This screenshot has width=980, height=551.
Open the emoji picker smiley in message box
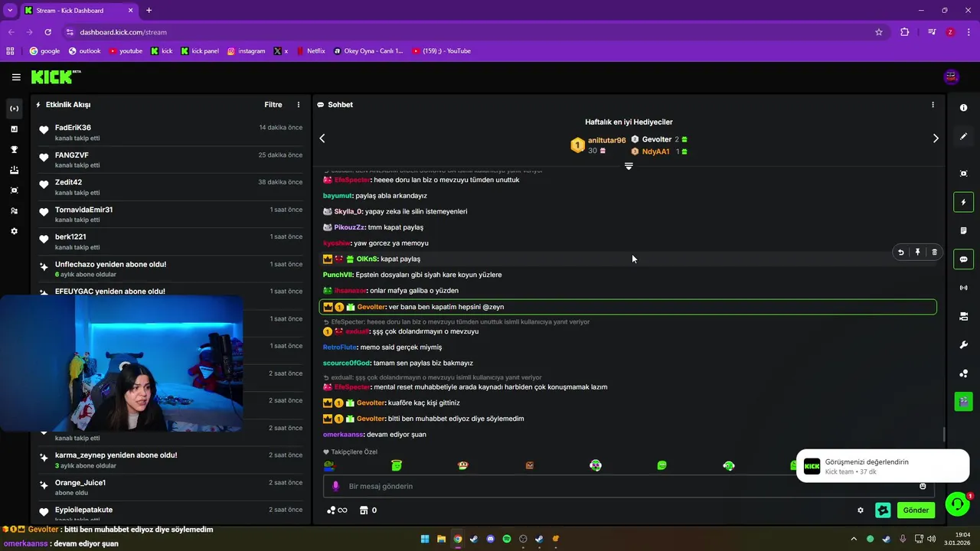click(x=923, y=487)
